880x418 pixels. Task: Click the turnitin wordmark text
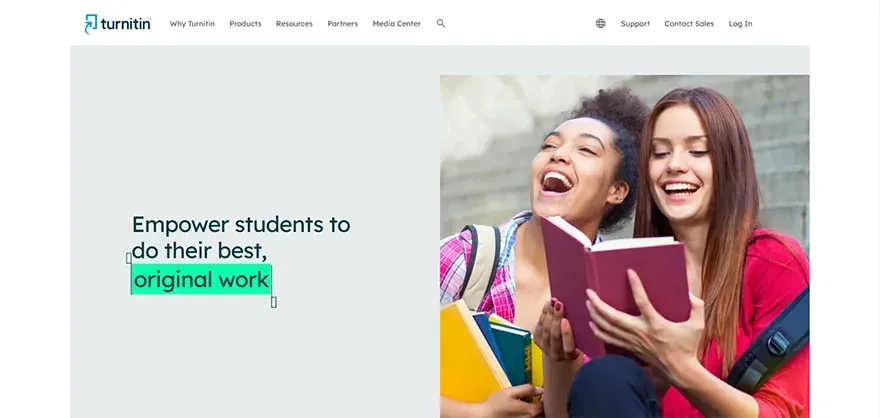tap(126, 24)
